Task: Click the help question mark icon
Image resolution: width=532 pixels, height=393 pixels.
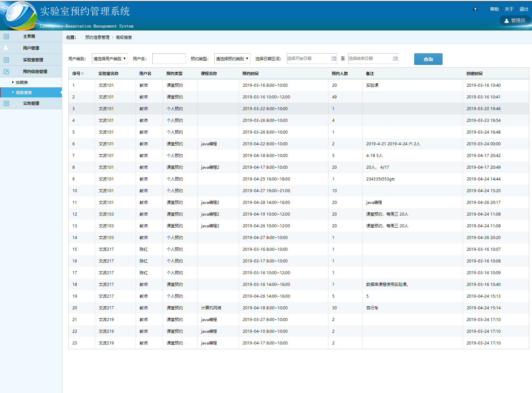Action: (475, 9)
